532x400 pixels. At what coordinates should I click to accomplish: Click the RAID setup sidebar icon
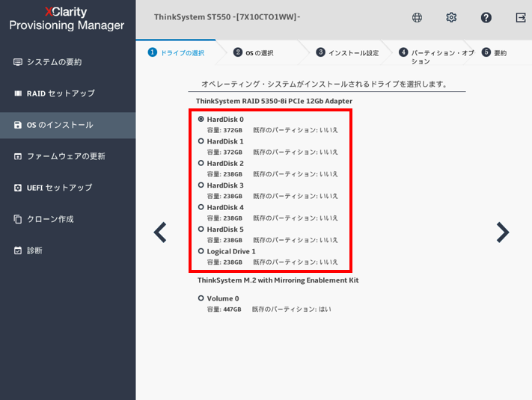click(x=18, y=93)
